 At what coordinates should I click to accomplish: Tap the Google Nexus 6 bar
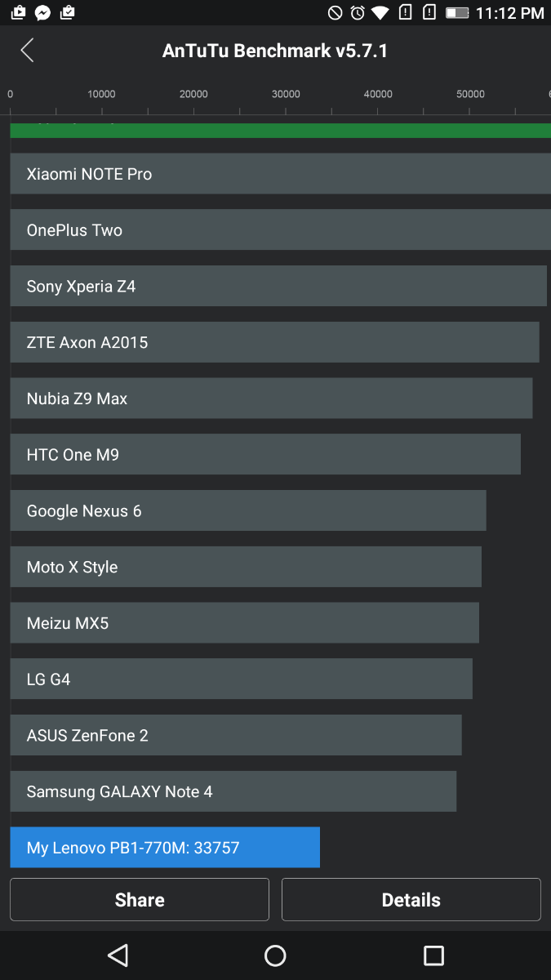[x=248, y=511]
